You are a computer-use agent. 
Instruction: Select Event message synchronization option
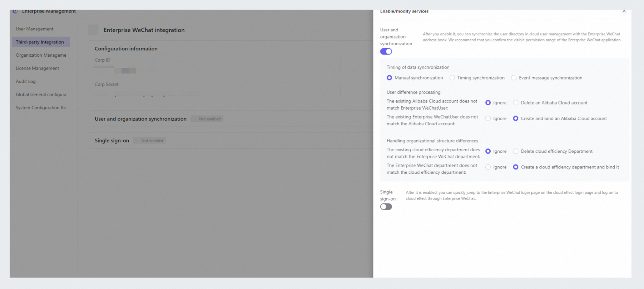coord(514,78)
